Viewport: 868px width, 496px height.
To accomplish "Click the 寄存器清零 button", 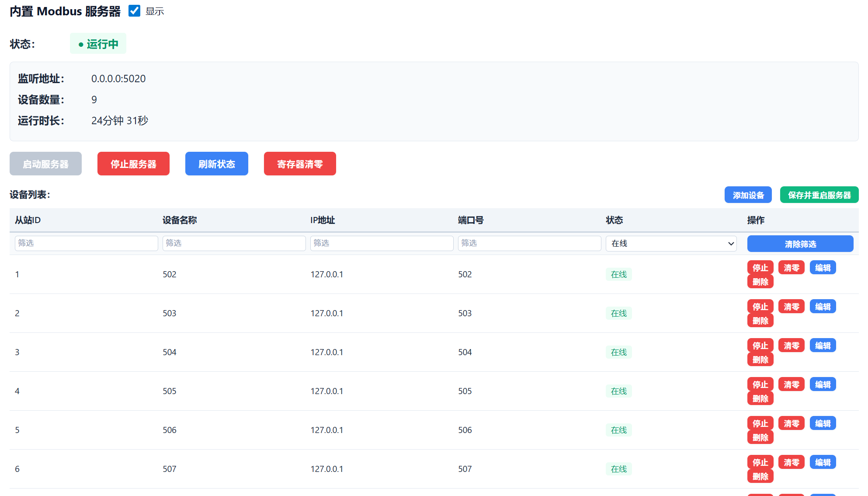I will [x=300, y=164].
